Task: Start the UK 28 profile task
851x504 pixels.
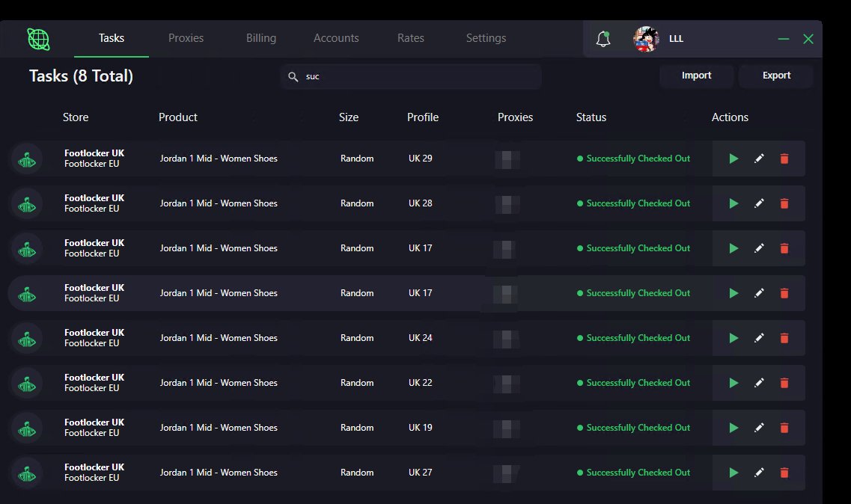Action: point(733,203)
